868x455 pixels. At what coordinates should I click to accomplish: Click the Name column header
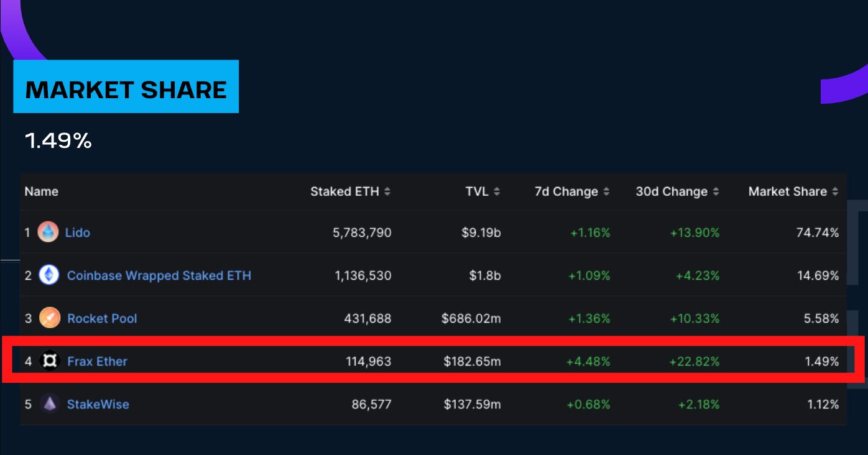coord(42,191)
